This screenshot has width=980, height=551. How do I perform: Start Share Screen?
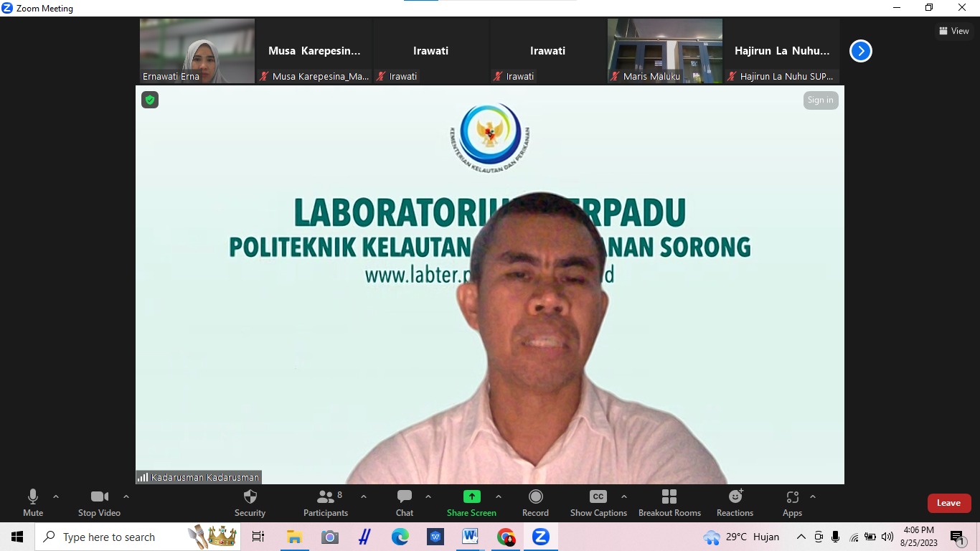pyautogui.click(x=471, y=503)
